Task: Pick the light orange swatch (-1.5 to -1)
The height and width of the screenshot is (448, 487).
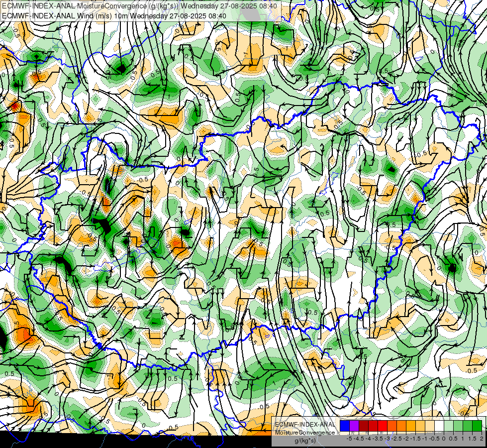Action: 420,426
